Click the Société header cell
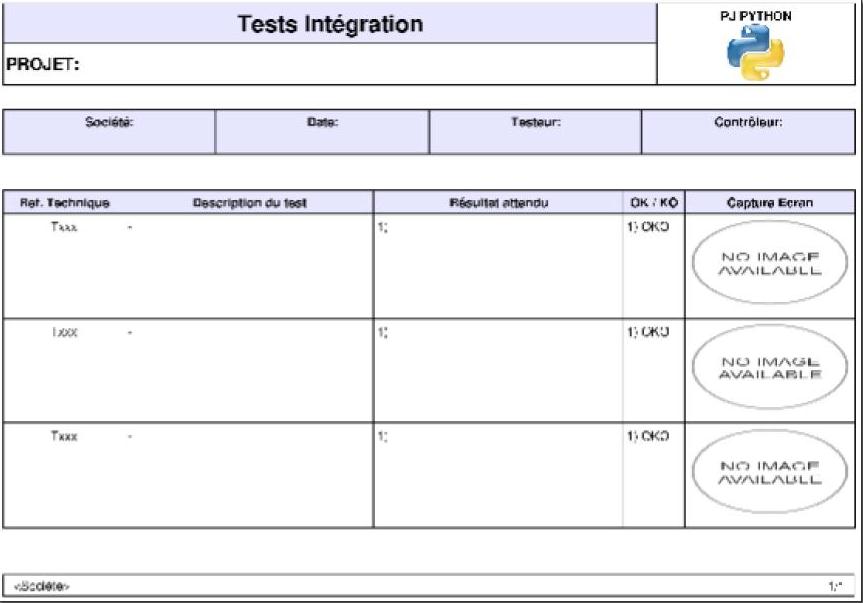This screenshot has height=603, width=863. [x=109, y=123]
